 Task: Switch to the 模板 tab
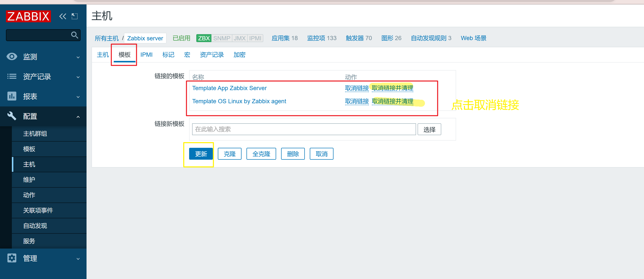[125, 55]
